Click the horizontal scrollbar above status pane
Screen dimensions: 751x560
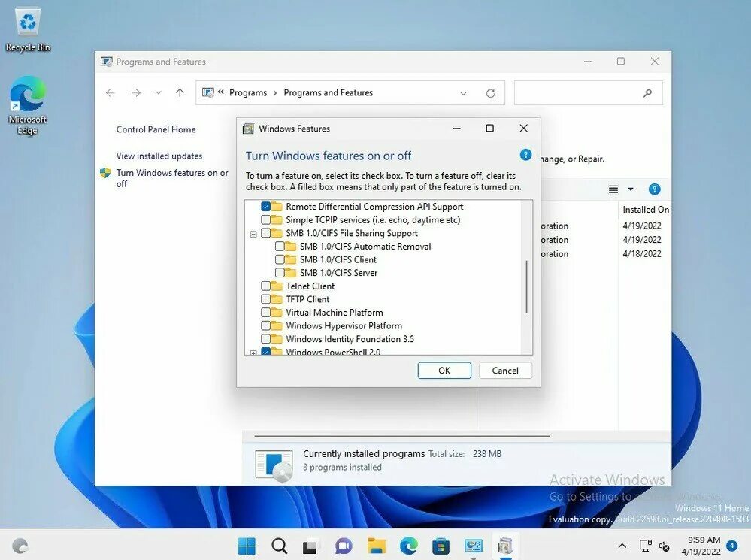(402, 437)
